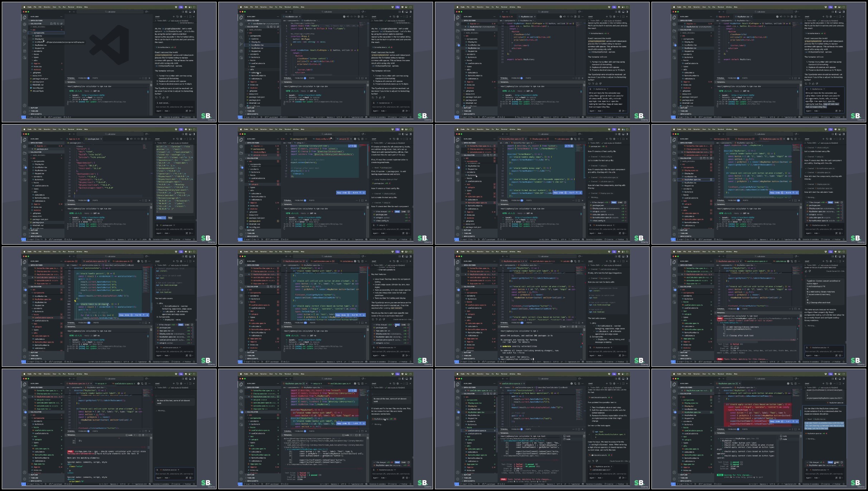868x491 pixels.
Task: Open Allow button's dropdown arrow, second-row first frame
Action: tap(164, 218)
